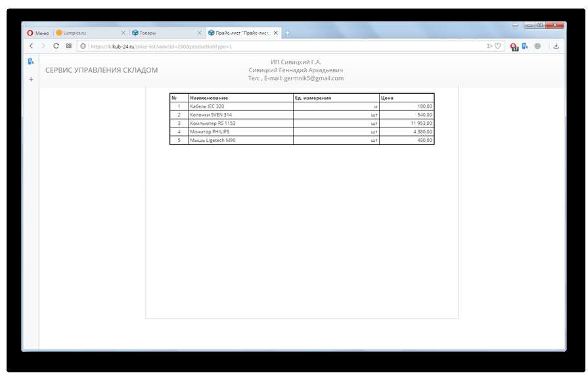Click the СЕРВИС УПРАВЛЕНИЯ СКЛАДОМ heading

click(102, 70)
